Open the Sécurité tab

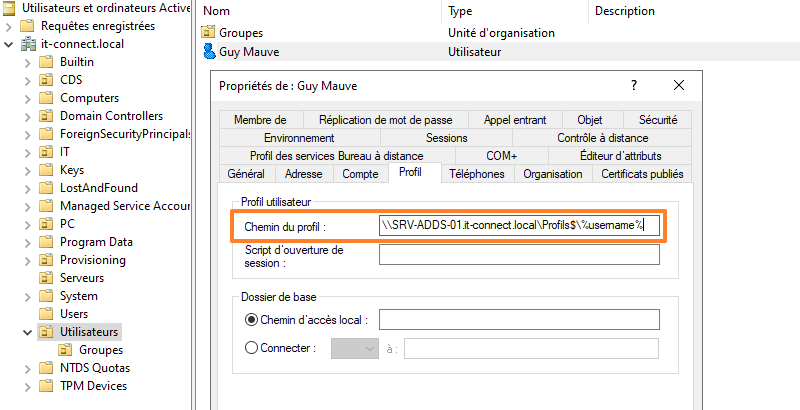(658, 120)
